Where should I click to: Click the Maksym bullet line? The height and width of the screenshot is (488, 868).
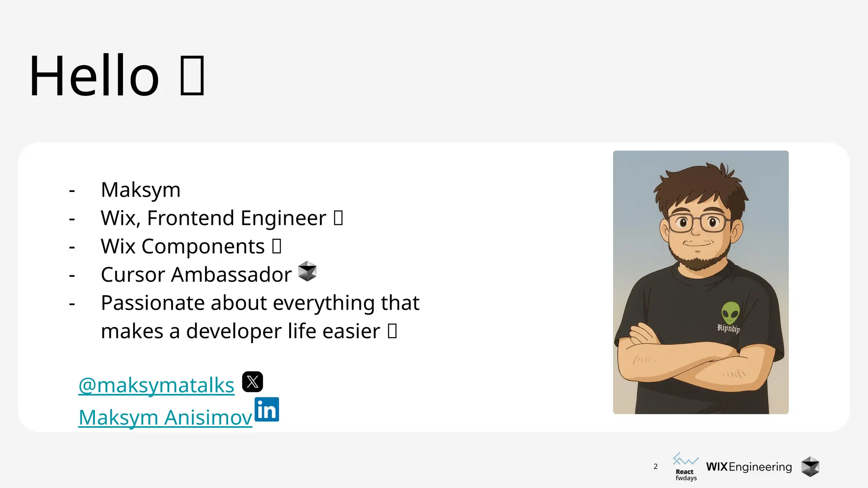(x=141, y=189)
